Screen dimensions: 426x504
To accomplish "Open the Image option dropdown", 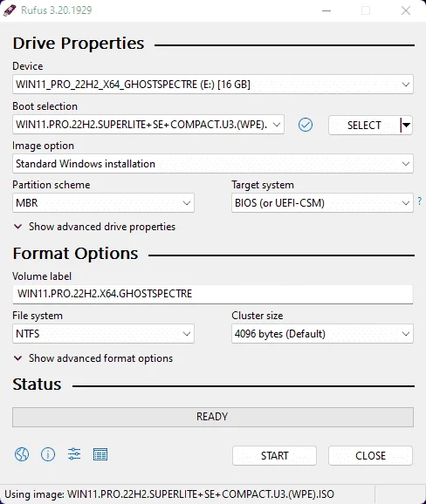I will coord(213,164).
